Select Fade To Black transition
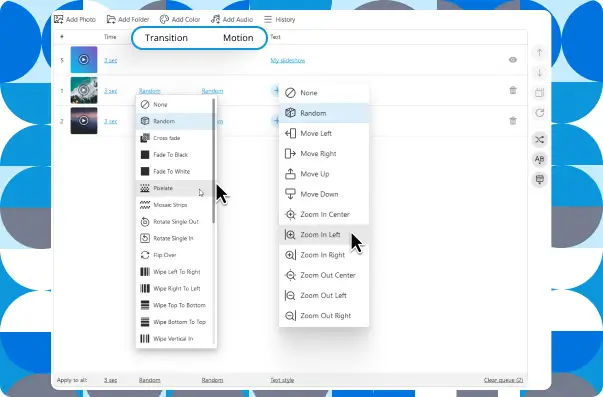This screenshot has height=397, width=603. [x=174, y=155]
